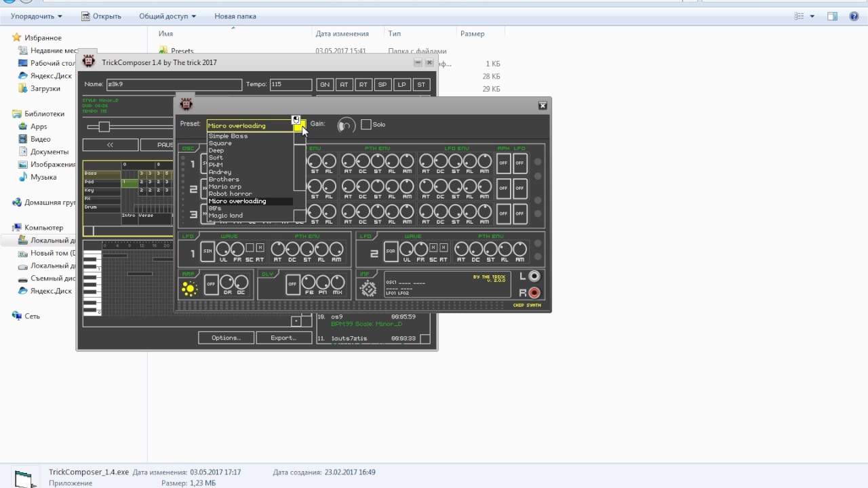The width and height of the screenshot is (868, 488).
Task: Toggle the Explorer preview pane icon
Action: 833,16
